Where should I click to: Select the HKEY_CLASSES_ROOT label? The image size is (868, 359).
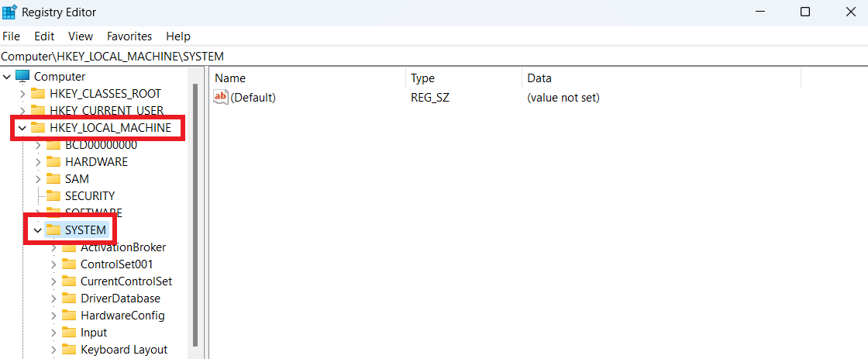point(105,94)
